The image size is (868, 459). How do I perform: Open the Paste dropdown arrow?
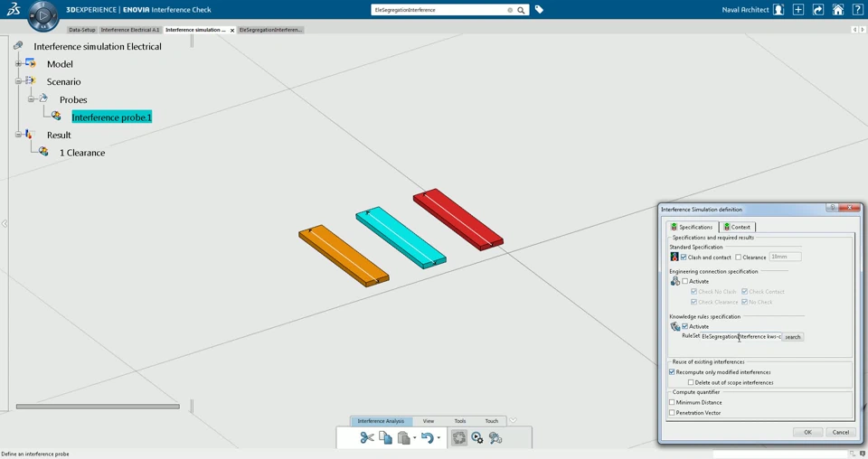415,438
